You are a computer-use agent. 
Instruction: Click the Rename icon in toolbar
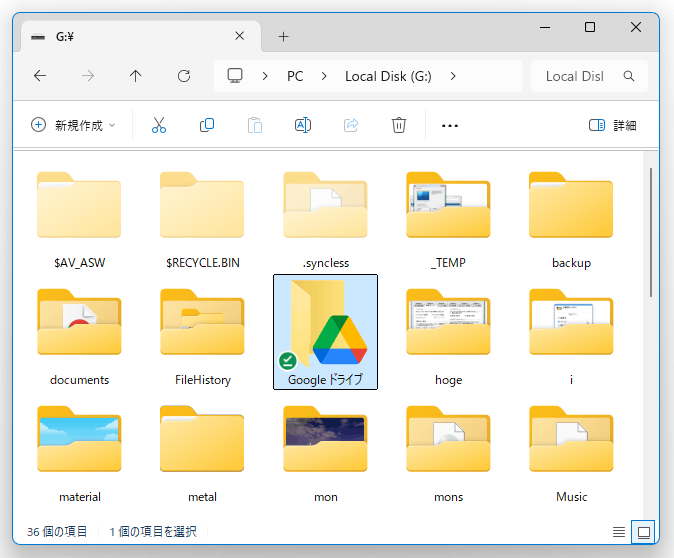302,125
